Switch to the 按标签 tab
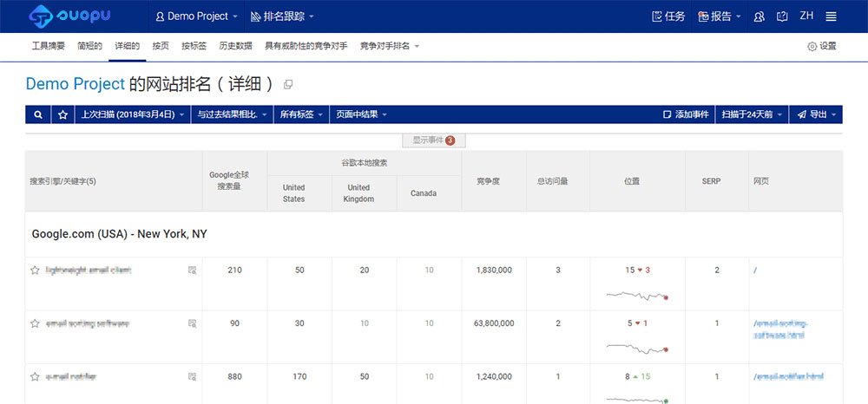Viewport: 868px width, 404px height. [x=194, y=47]
